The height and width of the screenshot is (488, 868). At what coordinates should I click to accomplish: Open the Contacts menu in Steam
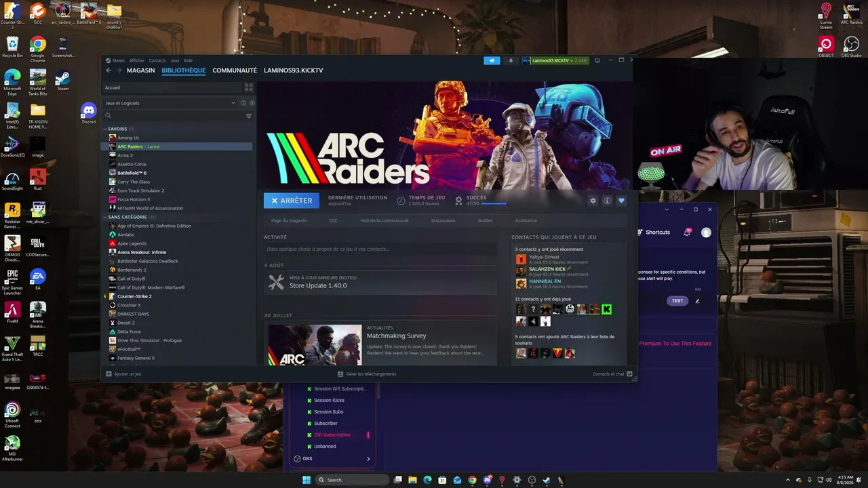157,60
